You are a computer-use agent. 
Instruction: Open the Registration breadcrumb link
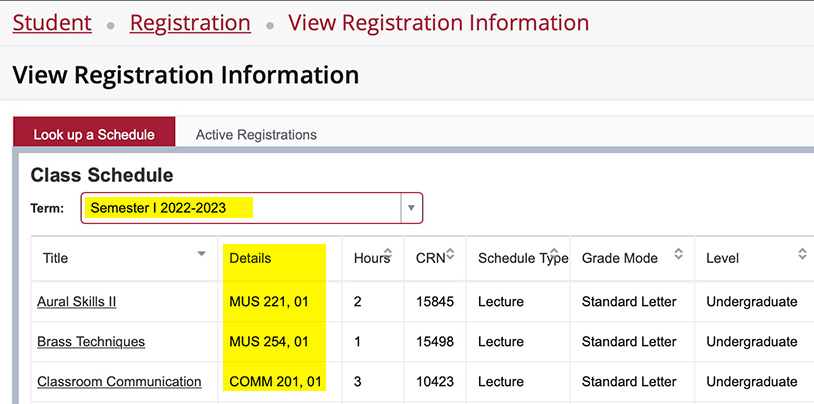click(x=190, y=22)
